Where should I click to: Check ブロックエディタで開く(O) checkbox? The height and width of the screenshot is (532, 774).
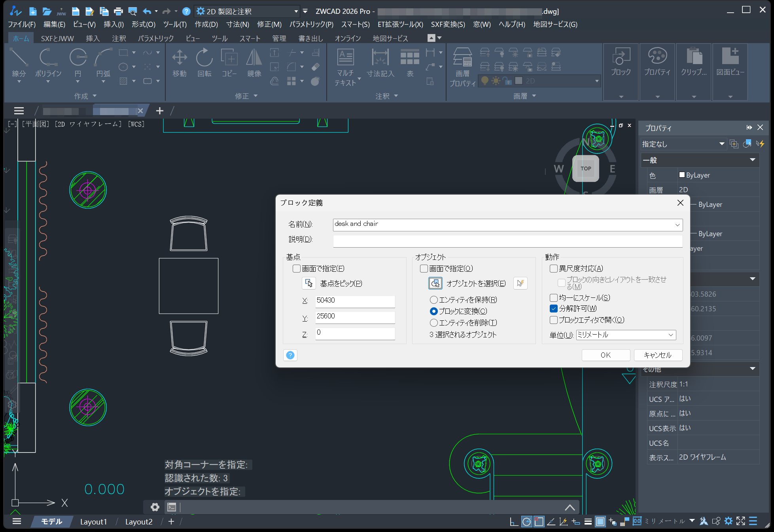(x=554, y=320)
